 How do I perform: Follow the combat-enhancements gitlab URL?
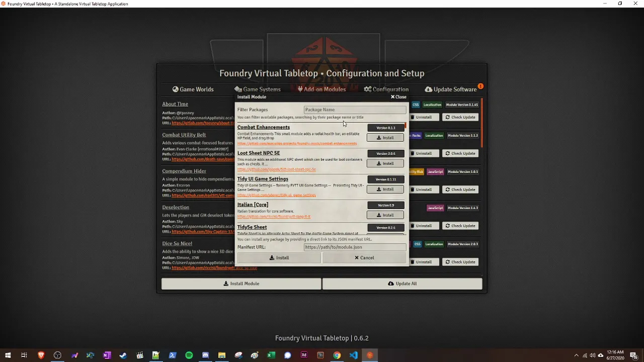[297, 144]
